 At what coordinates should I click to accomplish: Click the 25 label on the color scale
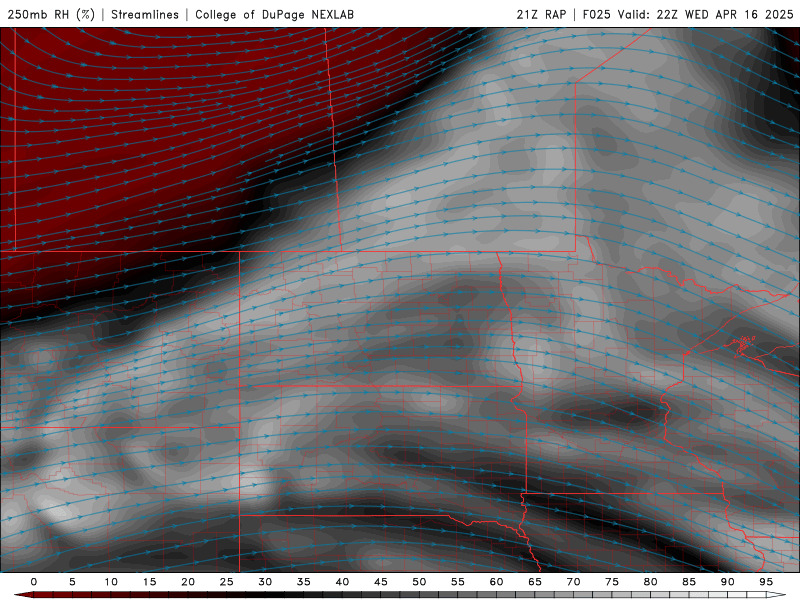[227, 582]
